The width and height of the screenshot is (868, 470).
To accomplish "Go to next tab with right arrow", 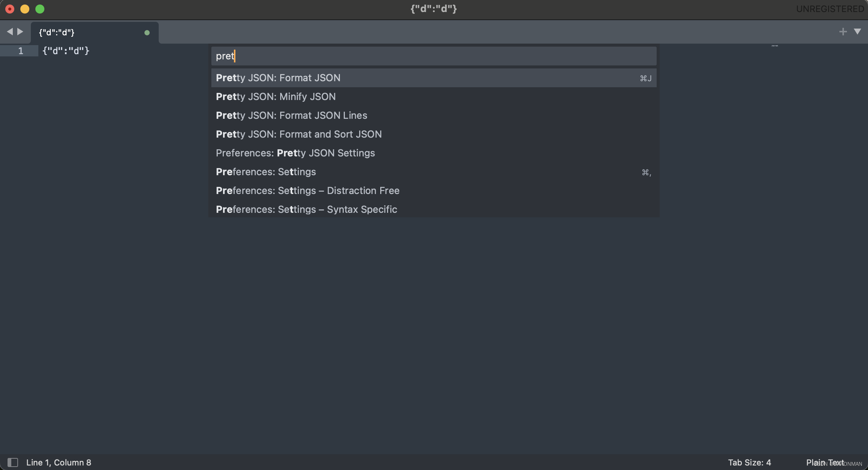I will pos(20,32).
